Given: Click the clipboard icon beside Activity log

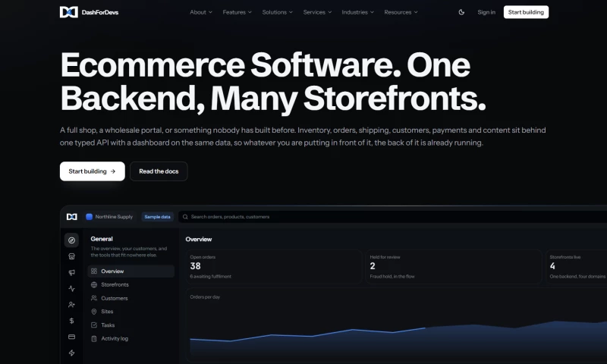Looking at the screenshot, I should (93, 338).
